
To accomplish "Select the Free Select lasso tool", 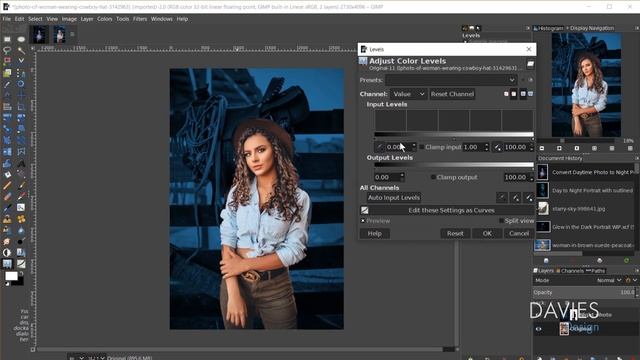I will [7, 50].
